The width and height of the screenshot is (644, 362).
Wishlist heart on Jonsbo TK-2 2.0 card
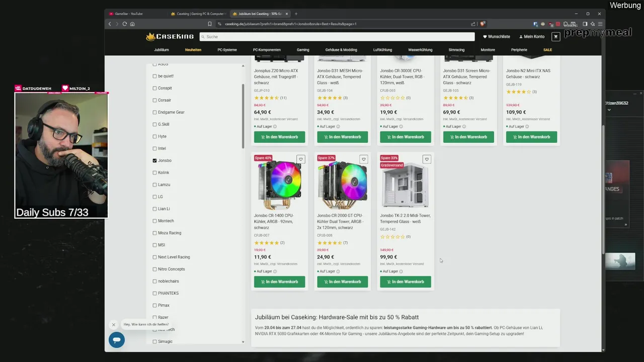coord(427,159)
